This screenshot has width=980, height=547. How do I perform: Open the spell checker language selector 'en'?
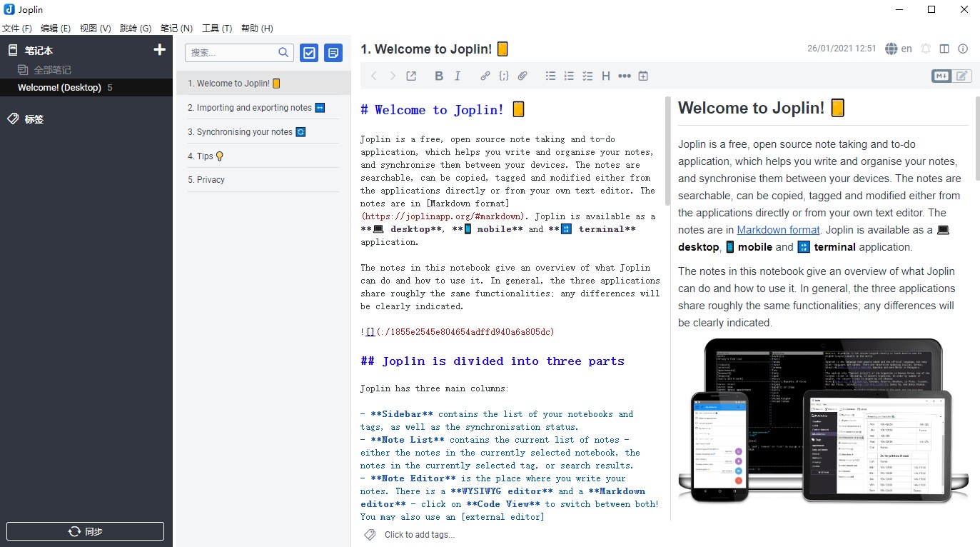click(x=899, y=49)
